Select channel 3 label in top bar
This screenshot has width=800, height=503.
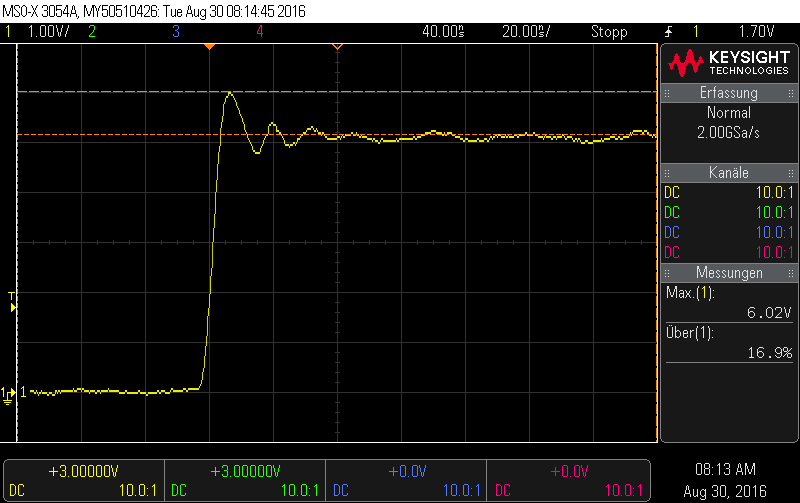click(x=176, y=32)
